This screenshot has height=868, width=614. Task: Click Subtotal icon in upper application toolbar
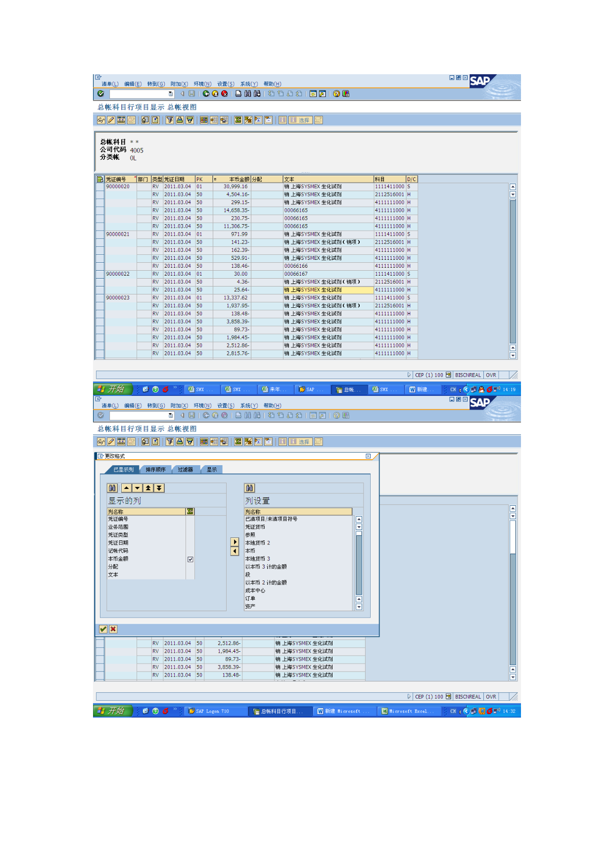248,120
